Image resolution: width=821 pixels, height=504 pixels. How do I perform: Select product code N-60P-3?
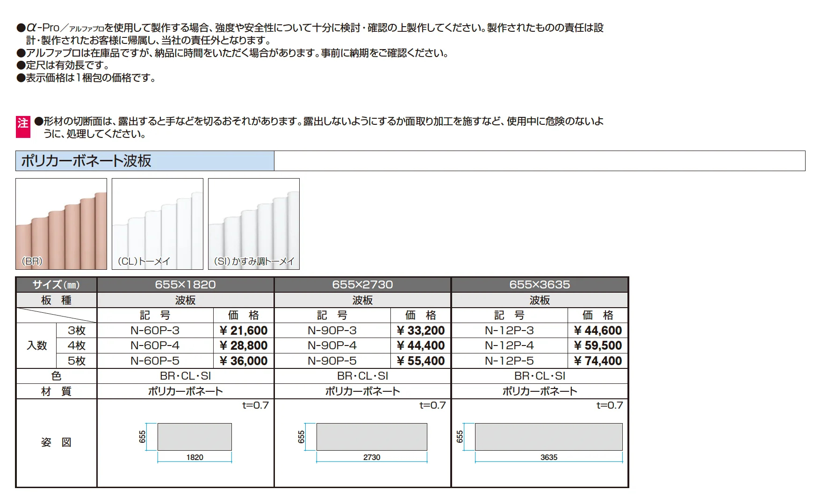tap(155, 331)
